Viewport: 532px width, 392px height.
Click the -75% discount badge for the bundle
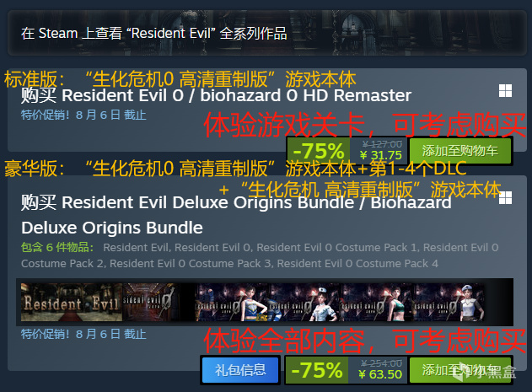pyautogui.click(x=317, y=370)
